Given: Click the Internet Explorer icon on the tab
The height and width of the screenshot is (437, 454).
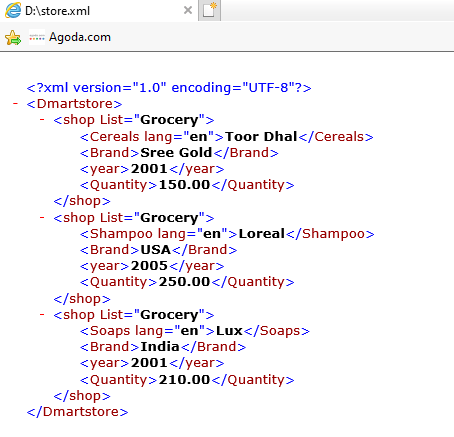Looking at the screenshot, I should 13,10.
